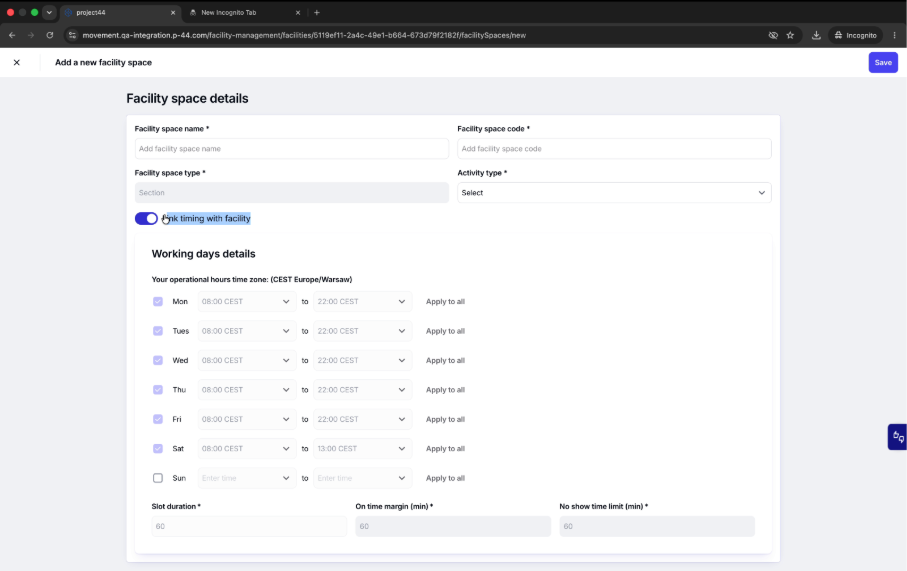Image resolution: width=907 pixels, height=571 pixels.
Task: Click Apply to all for Wed
Action: (445, 360)
